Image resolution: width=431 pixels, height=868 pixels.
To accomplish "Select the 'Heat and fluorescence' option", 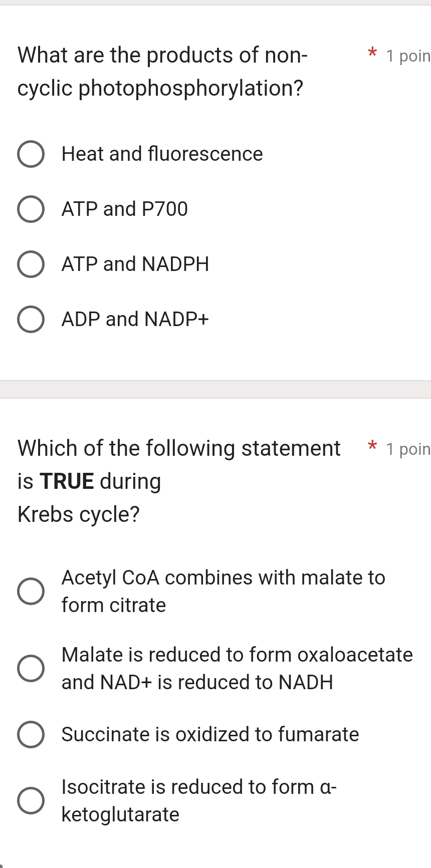I will pyautogui.click(x=31, y=154).
